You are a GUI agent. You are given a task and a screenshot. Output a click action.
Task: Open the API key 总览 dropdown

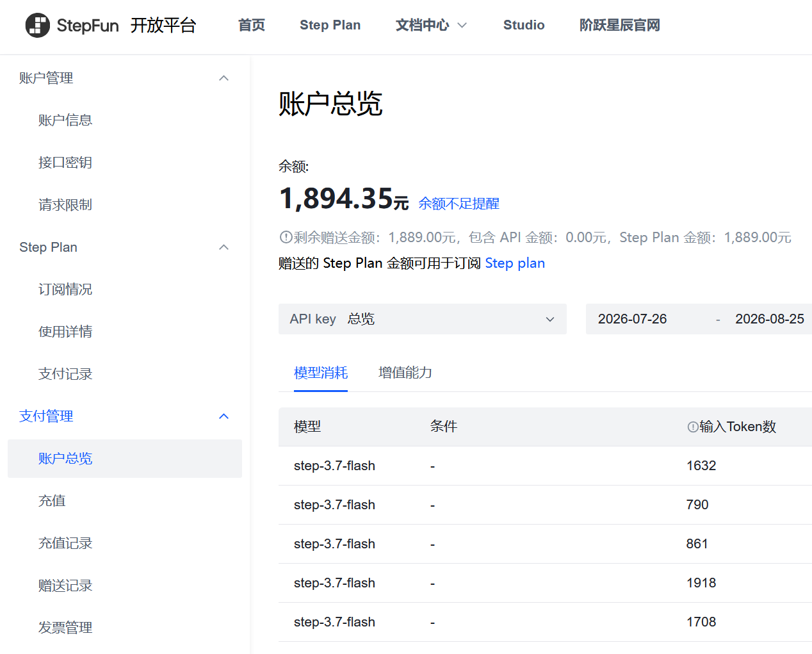[x=423, y=319]
